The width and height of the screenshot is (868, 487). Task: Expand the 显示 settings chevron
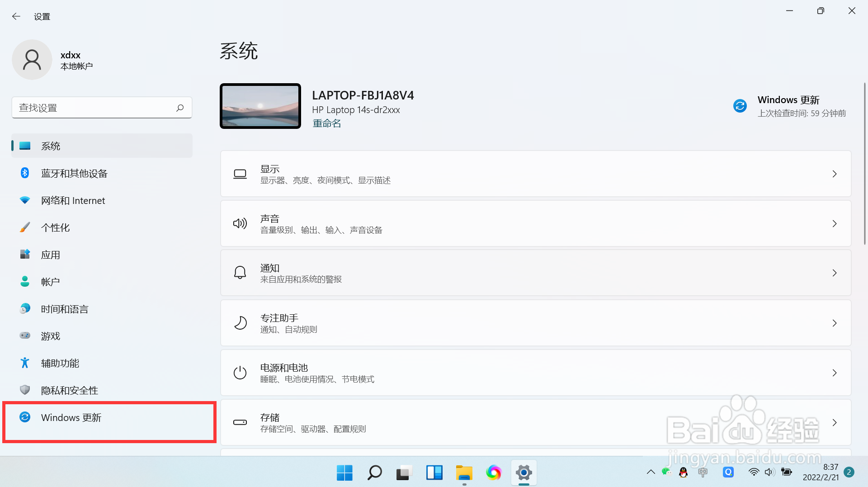[x=835, y=174]
